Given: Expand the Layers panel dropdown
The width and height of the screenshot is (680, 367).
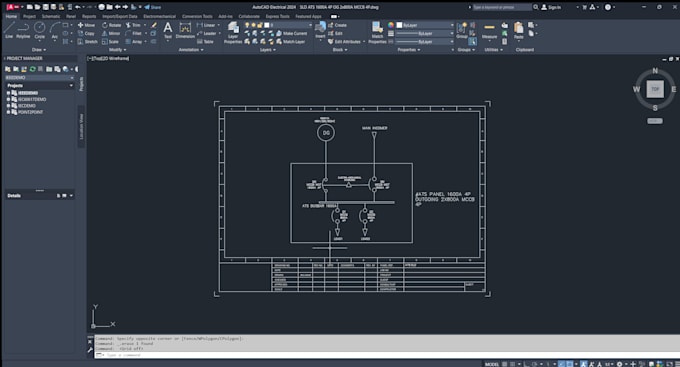Looking at the screenshot, I should click(268, 50).
